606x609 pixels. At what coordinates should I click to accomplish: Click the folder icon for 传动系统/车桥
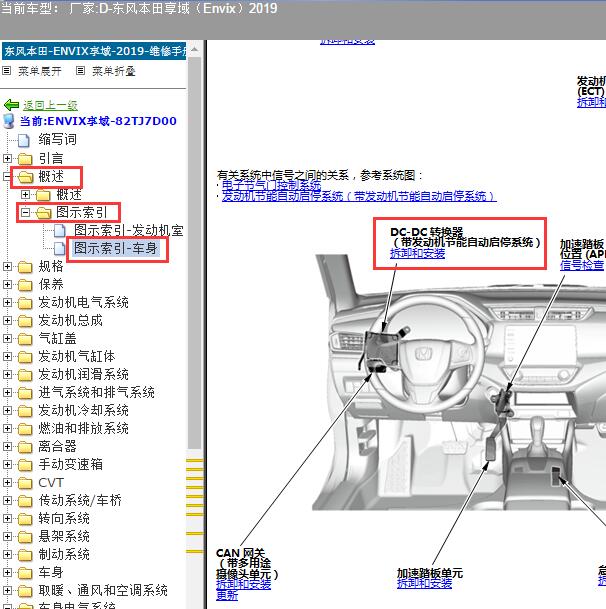(25, 501)
